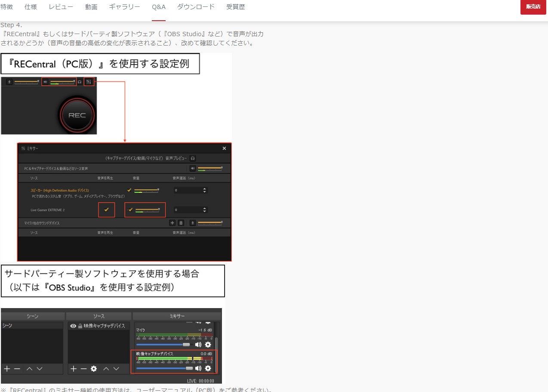Remove source with minus in OBS ソース panel

[x=83, y=369]
